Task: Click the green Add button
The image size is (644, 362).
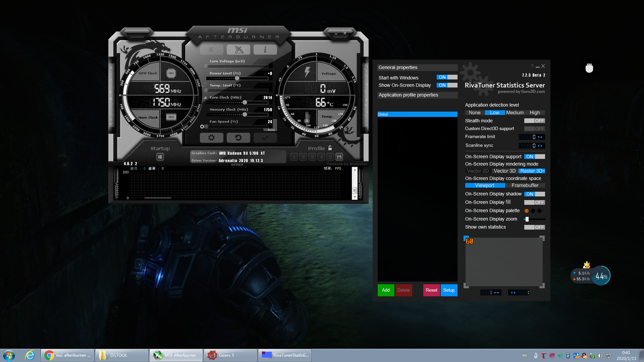Action: coord(386,290)
